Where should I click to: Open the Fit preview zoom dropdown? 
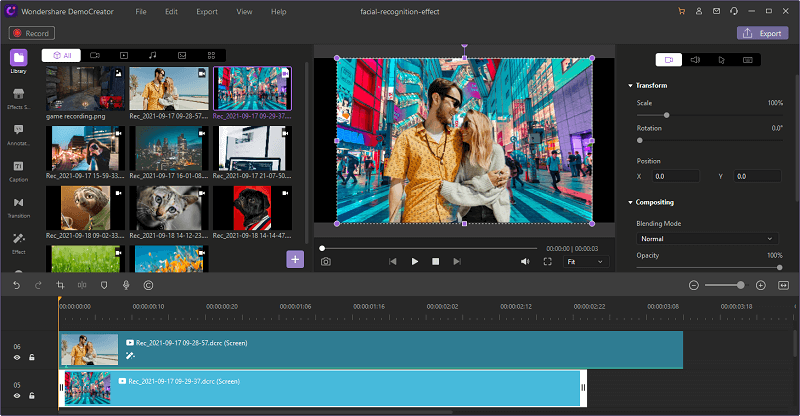(x=586, y=262)
